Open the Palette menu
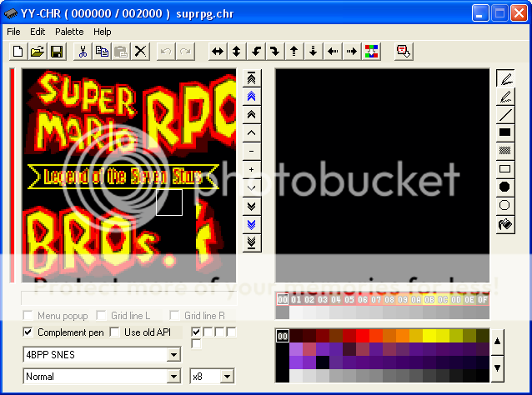 click(69, 32)
